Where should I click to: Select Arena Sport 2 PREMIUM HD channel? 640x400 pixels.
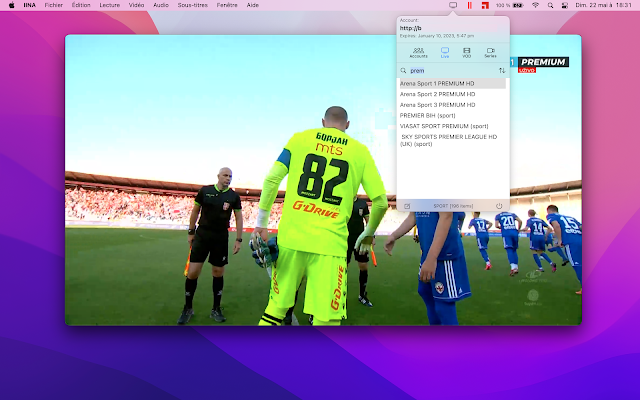[452, 94]
